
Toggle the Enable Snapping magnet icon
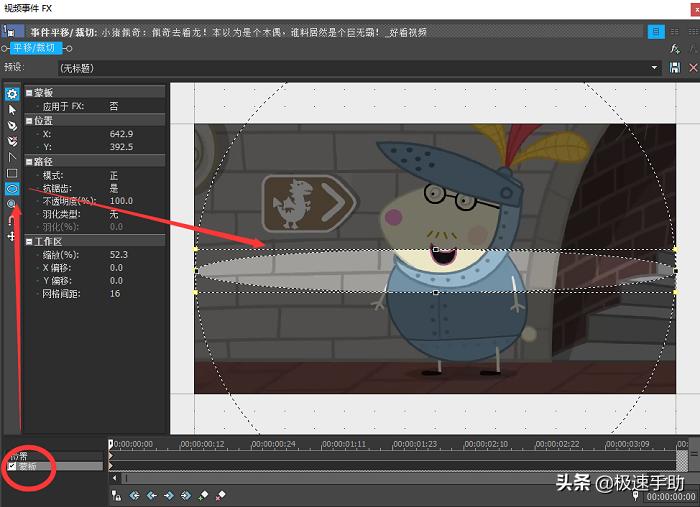12,220
